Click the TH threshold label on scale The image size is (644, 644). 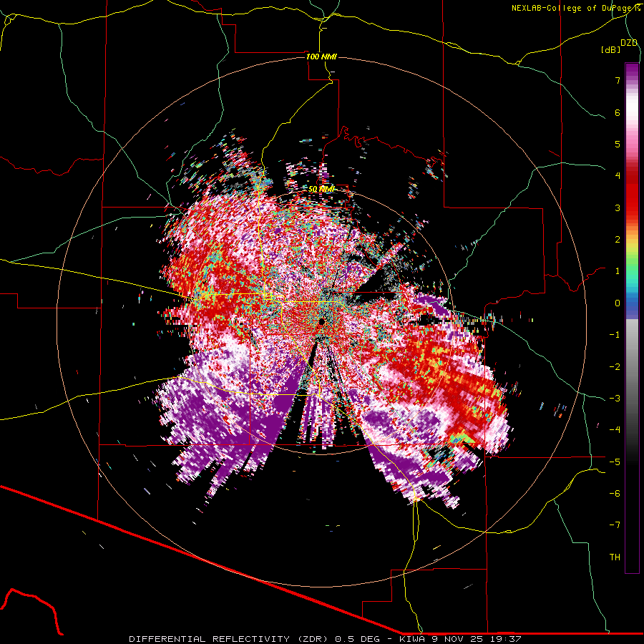615,557
